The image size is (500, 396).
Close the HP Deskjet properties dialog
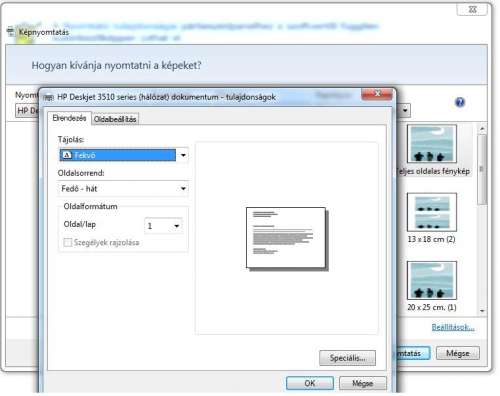click(x=377, y=94)
